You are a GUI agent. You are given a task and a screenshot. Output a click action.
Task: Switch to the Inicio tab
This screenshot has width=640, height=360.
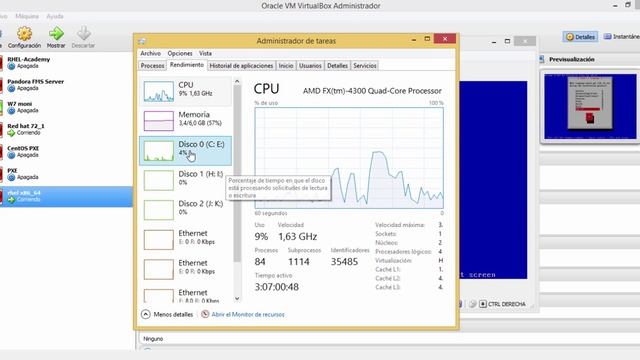click(286, 66)
